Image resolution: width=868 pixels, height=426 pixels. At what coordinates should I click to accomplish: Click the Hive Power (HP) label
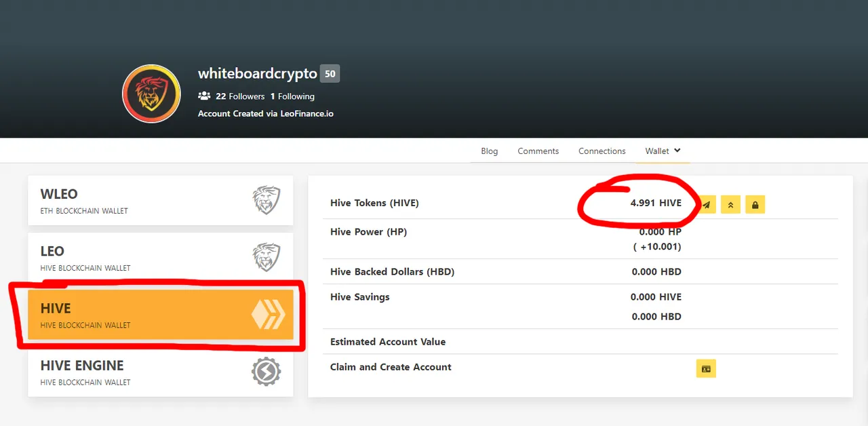[x=368, y=232]
